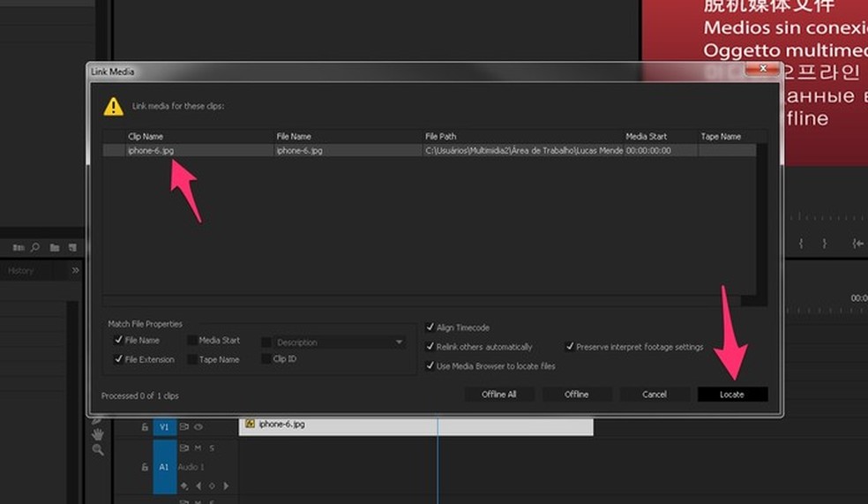Click the V1 track target button
The width and height of the screenshot is (868, 504).
click(164, 427)
